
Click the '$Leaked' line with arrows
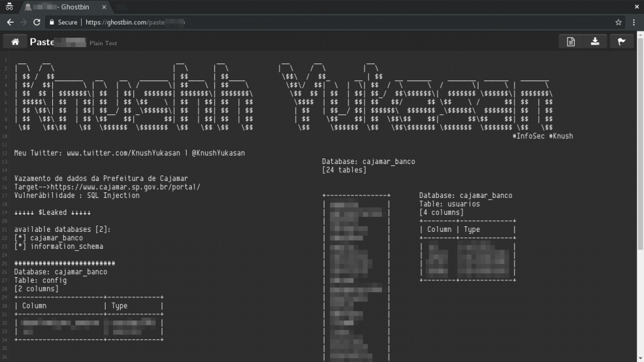53,212
